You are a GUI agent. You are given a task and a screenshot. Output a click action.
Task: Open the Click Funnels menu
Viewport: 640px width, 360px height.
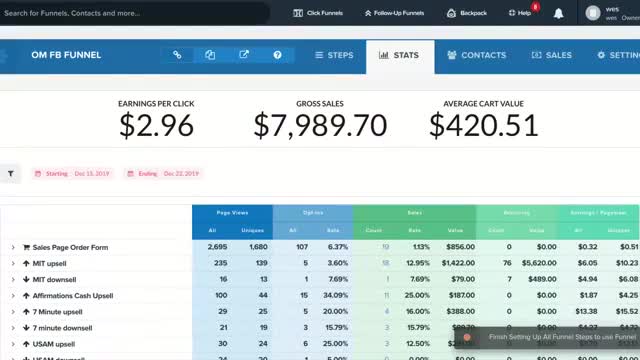pos(318,13)
